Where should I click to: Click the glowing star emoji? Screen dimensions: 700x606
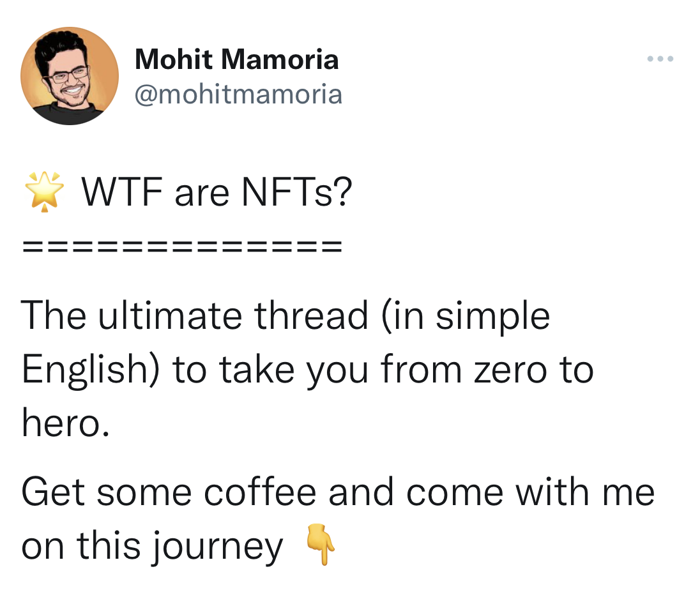[44, 192]
